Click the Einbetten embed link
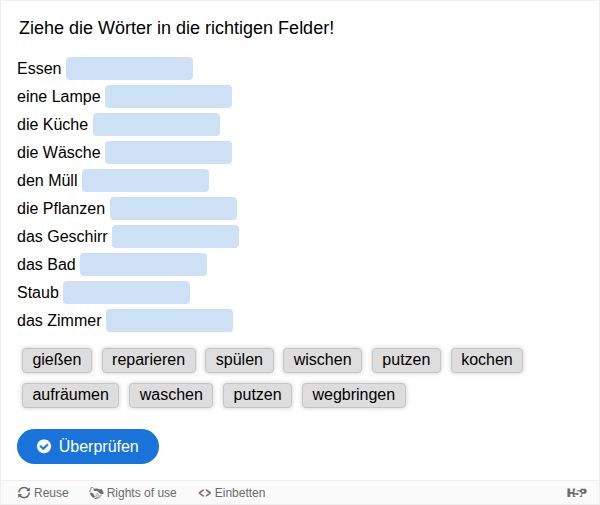Screen dimensions: 600x505 point(232,493)
